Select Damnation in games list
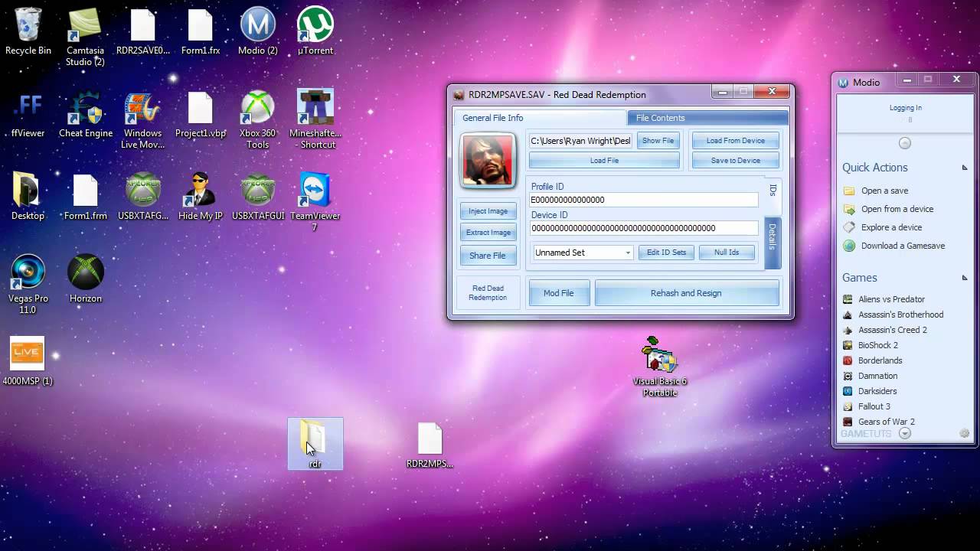 tap(870, 376)
